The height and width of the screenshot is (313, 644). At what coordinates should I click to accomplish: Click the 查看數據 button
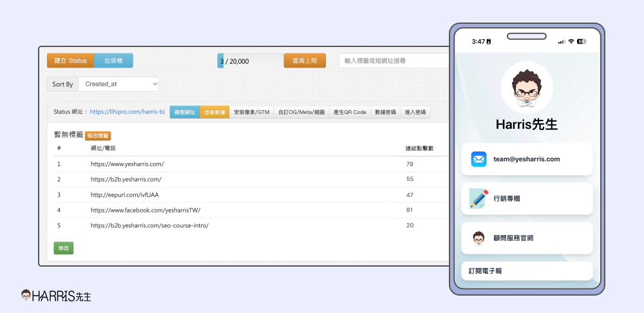(x=214, y=112)
